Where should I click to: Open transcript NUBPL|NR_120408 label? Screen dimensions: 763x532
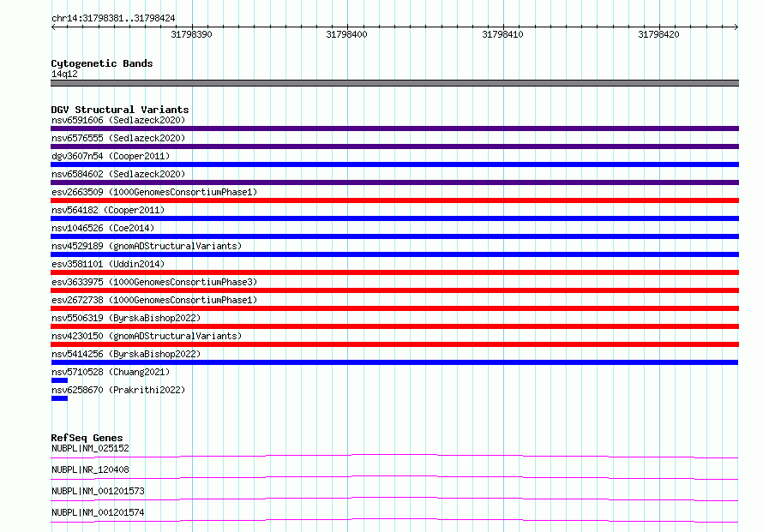click(90, 469)
